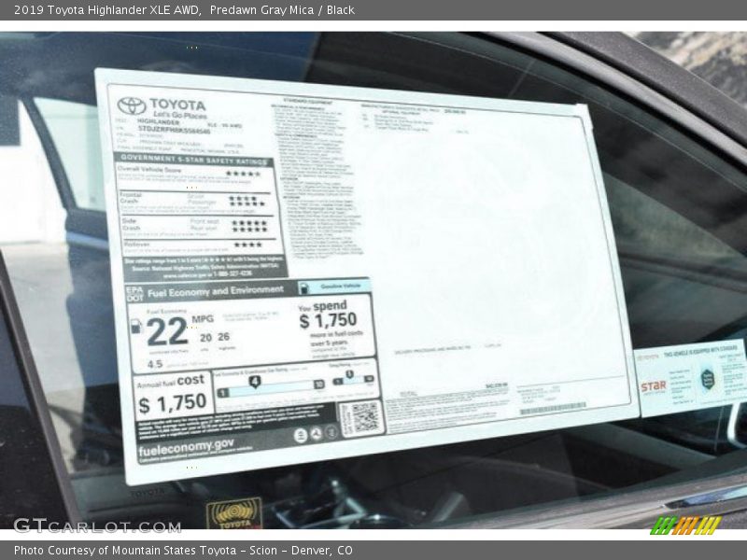The width and height of the screenshot is (747, 560).
Task: Click the Annual fuel cost $1,750 box
Action: (x=173, y=396)
